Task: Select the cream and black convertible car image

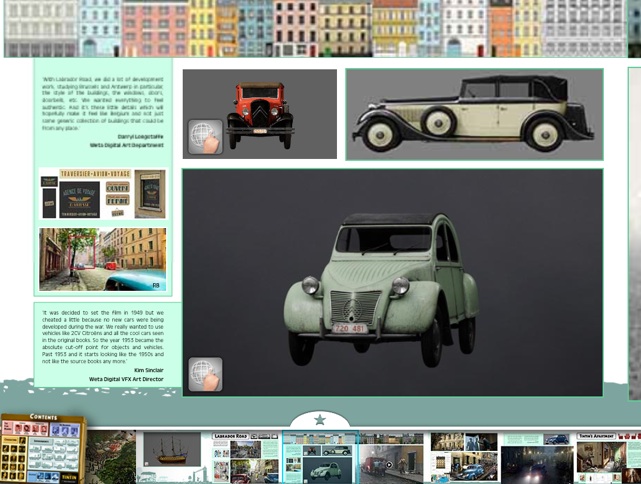Action: 474,114
